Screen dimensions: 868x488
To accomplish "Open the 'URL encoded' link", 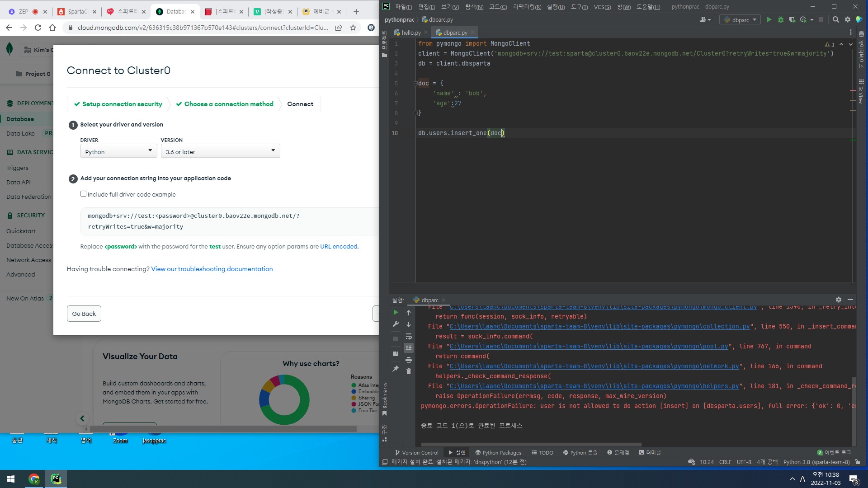I will (x=339, y=246).
